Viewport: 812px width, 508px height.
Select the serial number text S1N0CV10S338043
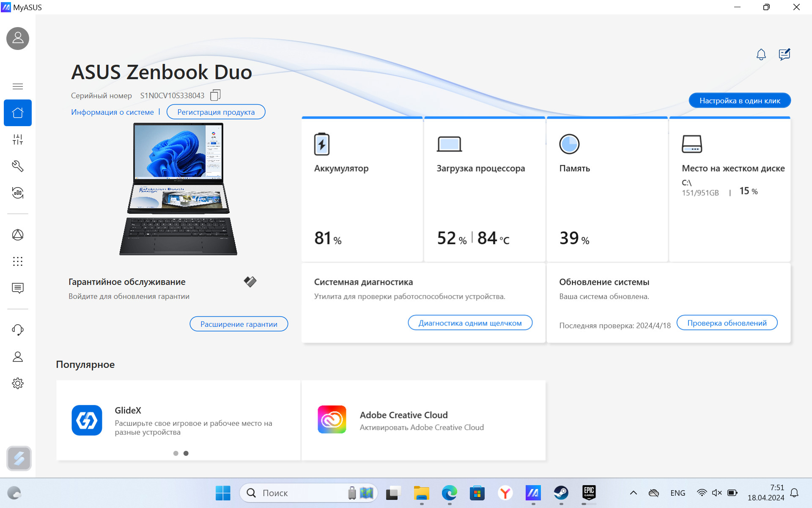tap(172, 96)
